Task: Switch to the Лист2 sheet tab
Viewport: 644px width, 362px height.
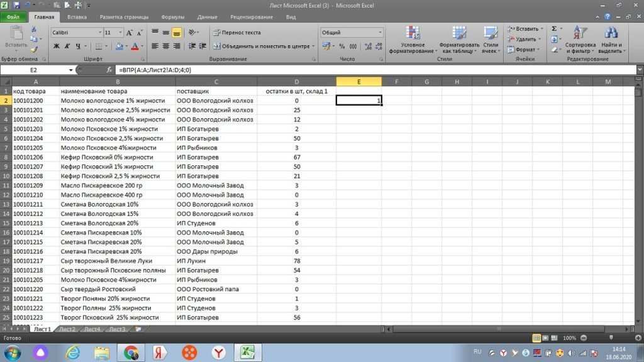Action: click(67, 329)
